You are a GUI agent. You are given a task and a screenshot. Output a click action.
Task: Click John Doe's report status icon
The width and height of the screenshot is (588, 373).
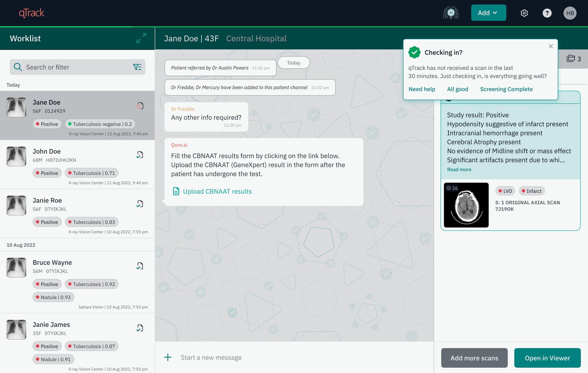140,155
